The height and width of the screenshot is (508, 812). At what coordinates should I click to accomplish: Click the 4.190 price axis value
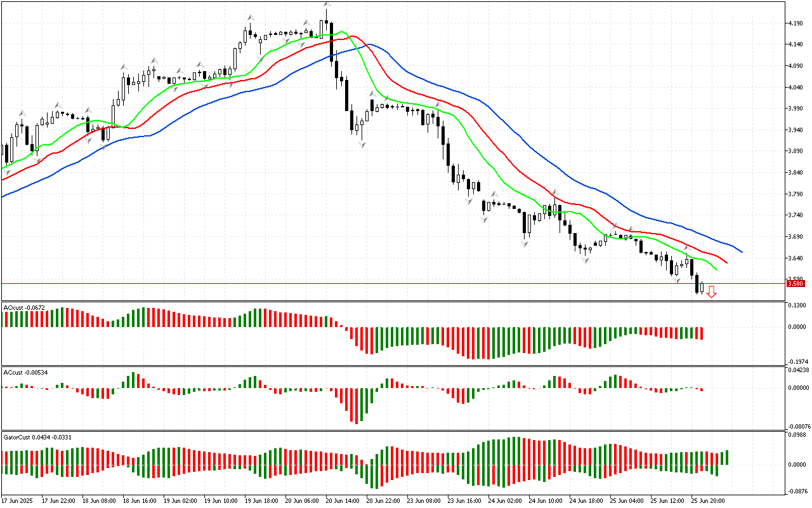point(796,23)
